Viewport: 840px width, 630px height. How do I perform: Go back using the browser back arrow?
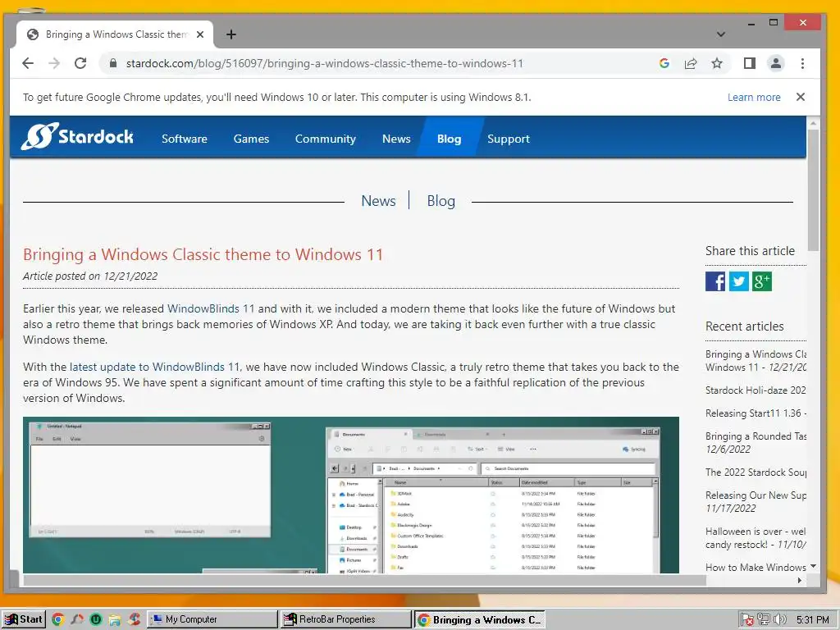point(28,63)
